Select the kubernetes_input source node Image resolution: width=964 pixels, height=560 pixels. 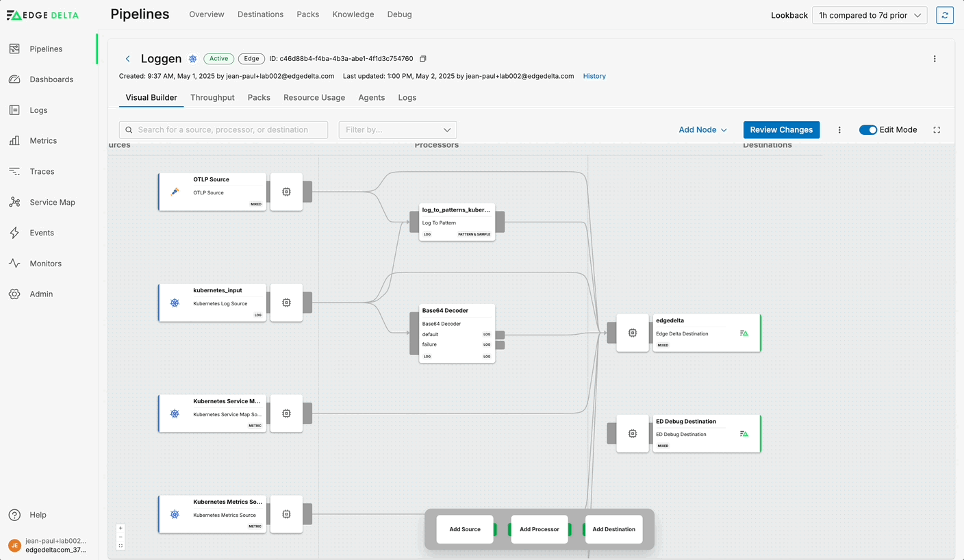212,303
